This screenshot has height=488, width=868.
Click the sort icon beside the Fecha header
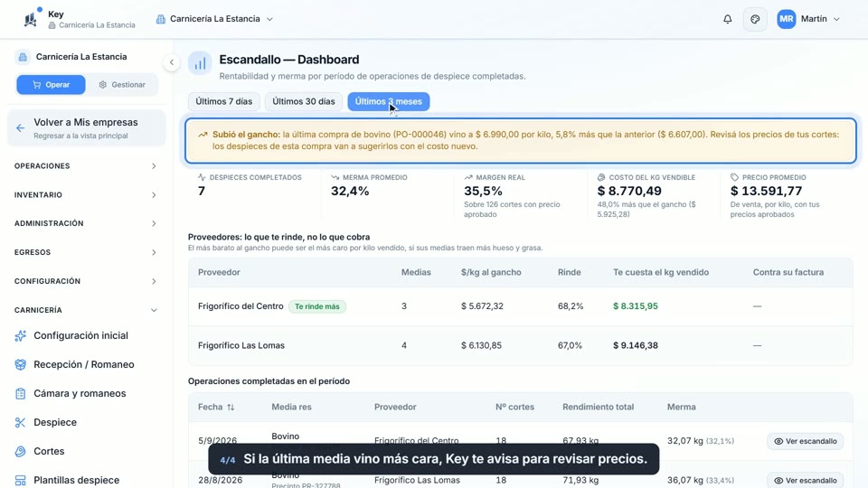tap(231, 408)
